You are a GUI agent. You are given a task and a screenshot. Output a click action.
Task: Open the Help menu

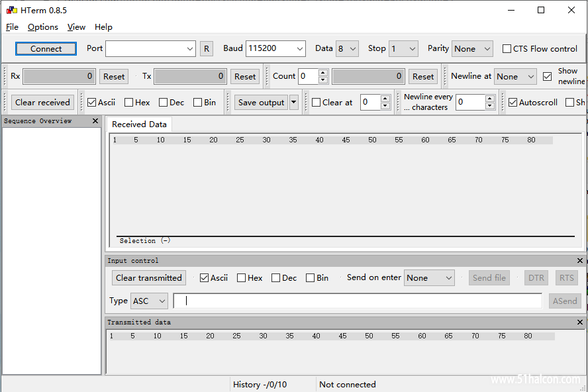click(103, 27)
